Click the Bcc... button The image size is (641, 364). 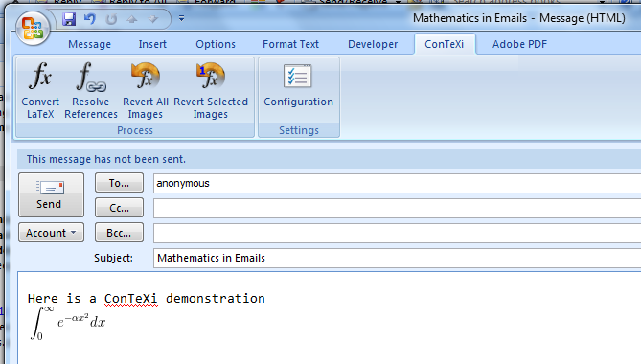119,233
